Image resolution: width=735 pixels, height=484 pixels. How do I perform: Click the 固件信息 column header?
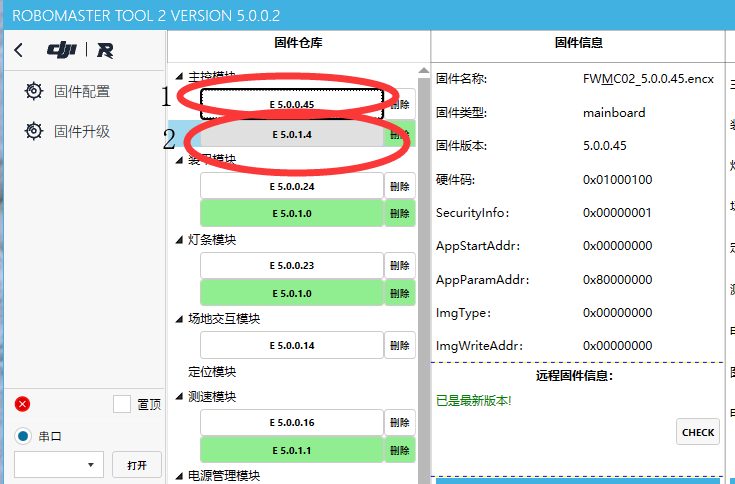579,43
